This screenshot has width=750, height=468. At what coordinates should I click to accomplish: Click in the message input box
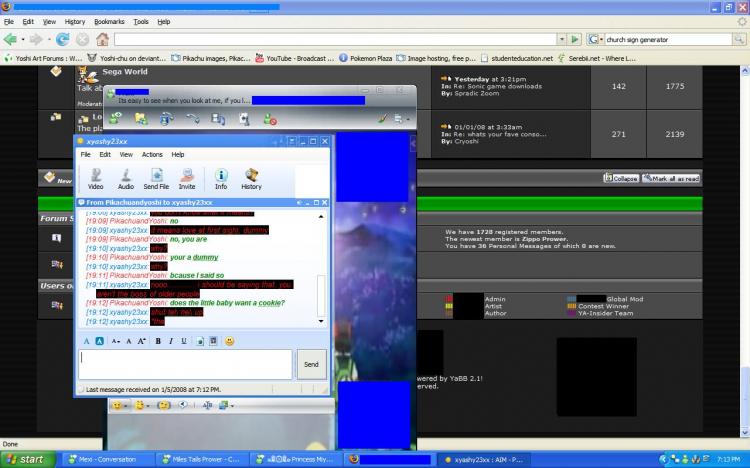[185, 364]
